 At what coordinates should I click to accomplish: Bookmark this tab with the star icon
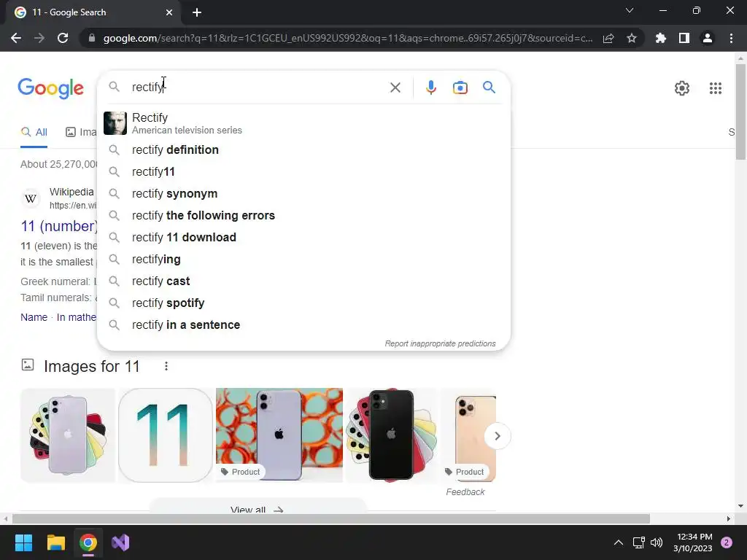pos(632,38)
